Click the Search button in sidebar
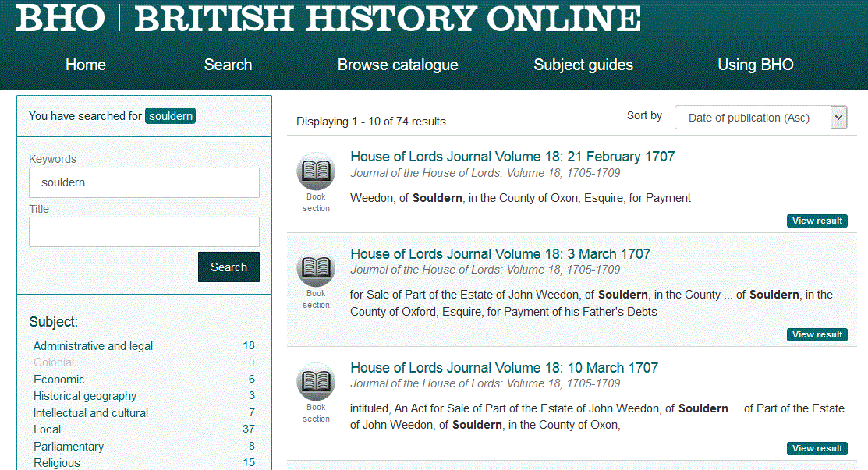Screen dimensions: 868x470 pos(229,267)
